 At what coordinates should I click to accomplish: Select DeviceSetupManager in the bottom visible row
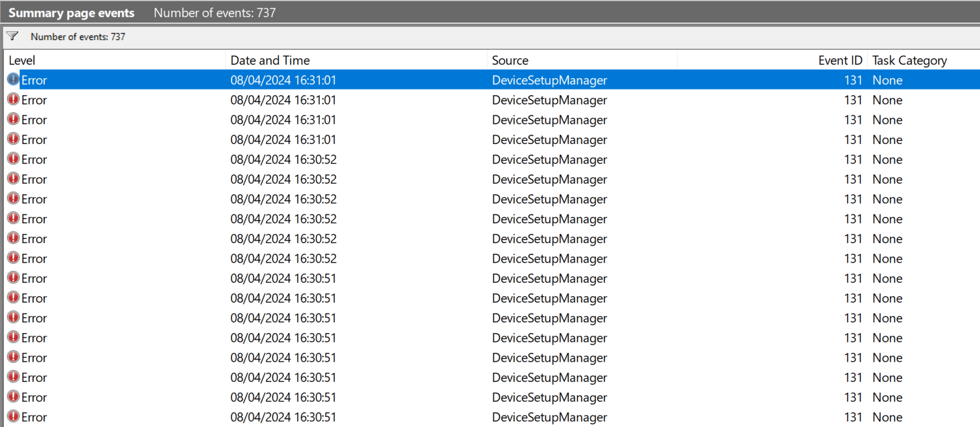click(x=550, y=417)
